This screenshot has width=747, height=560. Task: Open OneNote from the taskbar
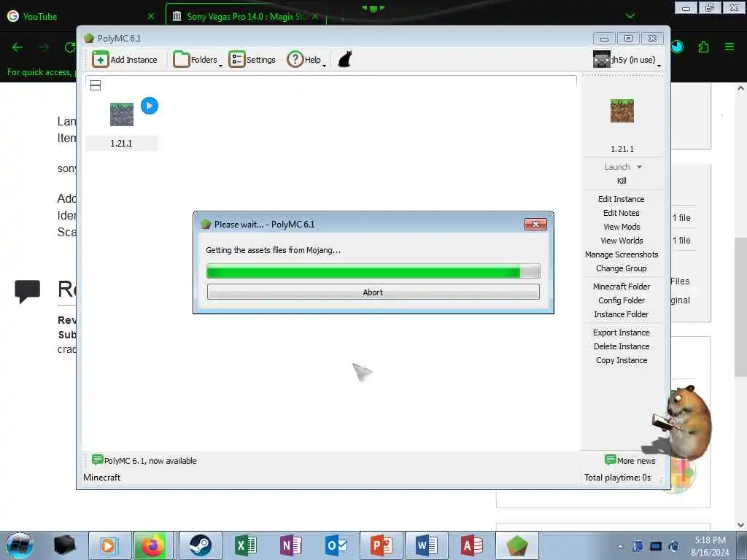point(291,545)
